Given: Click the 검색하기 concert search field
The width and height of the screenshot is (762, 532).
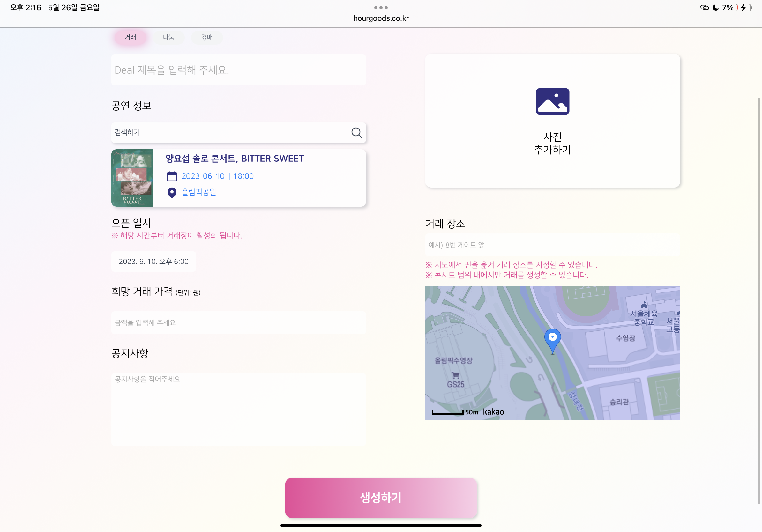Looking at the screenshot, I should click(x=239, y=133).
